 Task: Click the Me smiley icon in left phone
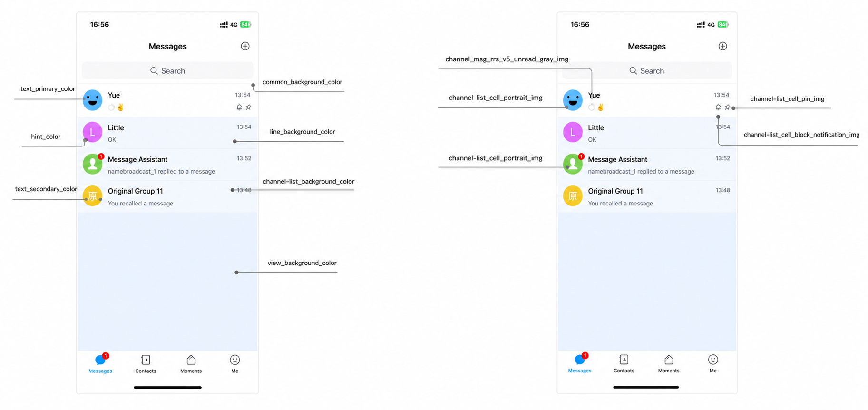click(234, 360)
